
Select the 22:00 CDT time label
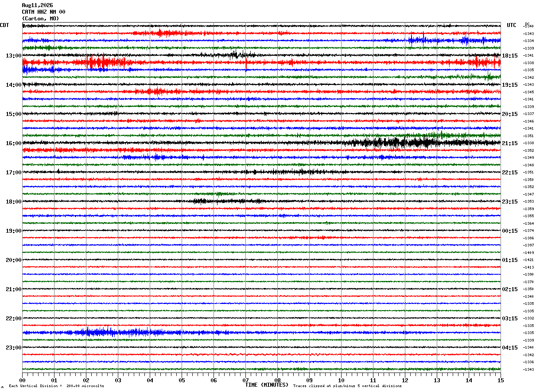tap(14, 318)
